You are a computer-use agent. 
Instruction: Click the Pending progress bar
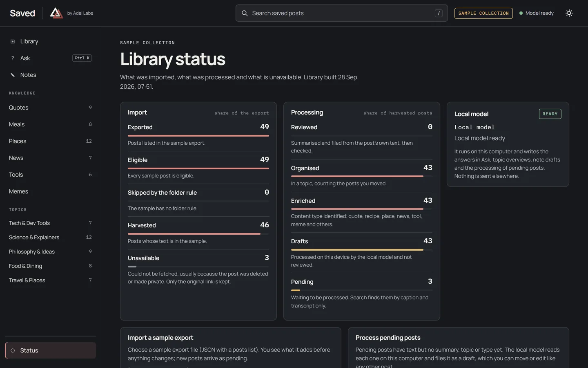(x=361, y=290)
